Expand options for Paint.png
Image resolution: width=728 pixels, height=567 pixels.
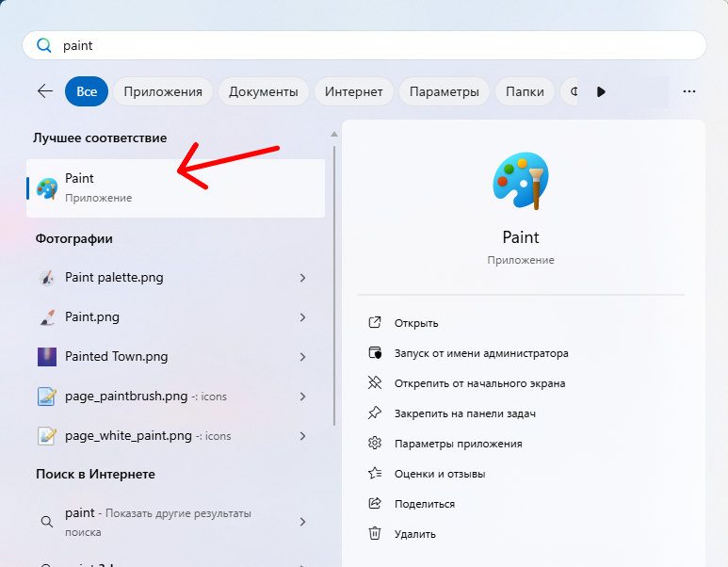click(302, 317)
